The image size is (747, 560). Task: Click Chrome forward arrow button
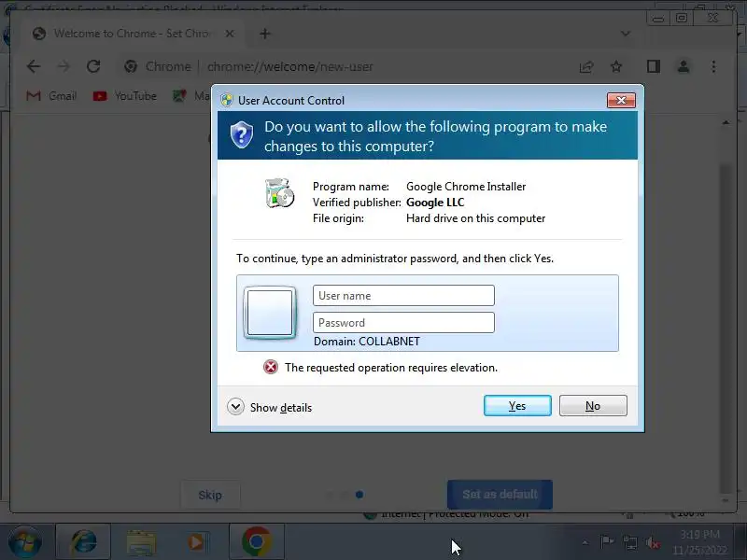pos(63,66)
